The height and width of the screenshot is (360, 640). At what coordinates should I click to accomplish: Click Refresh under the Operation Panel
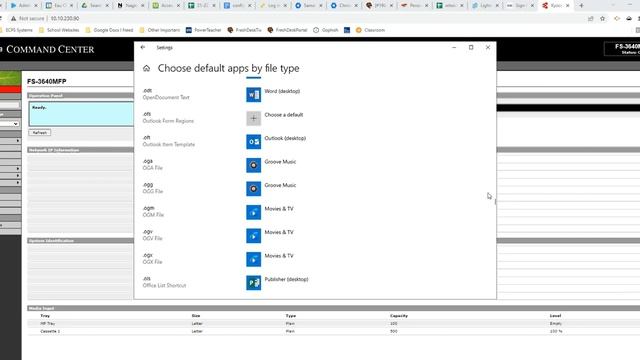pyautogui.click(x=40, y=133)
